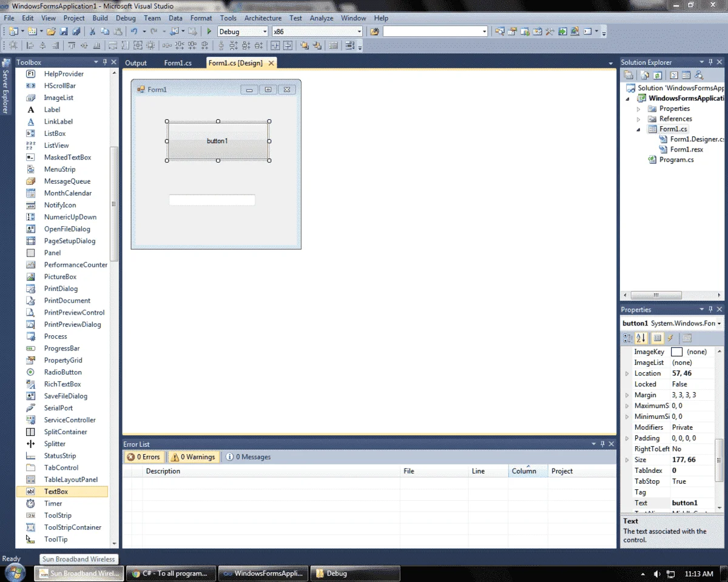728x582 pixels.
Task: Click the Save floppy disk toolbar icon
Action: pos(64,32)
